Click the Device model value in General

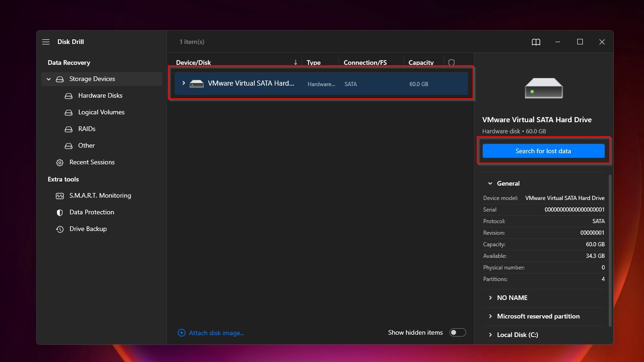click(x=565, y=198)
